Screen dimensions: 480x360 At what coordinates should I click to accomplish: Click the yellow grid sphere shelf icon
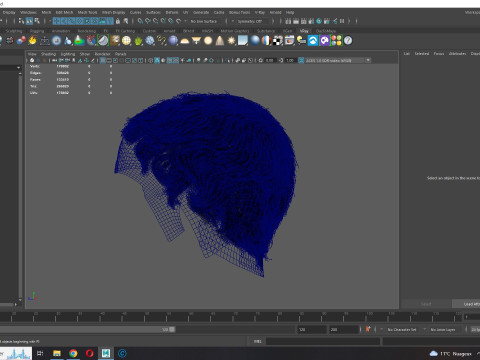[126, 41]
